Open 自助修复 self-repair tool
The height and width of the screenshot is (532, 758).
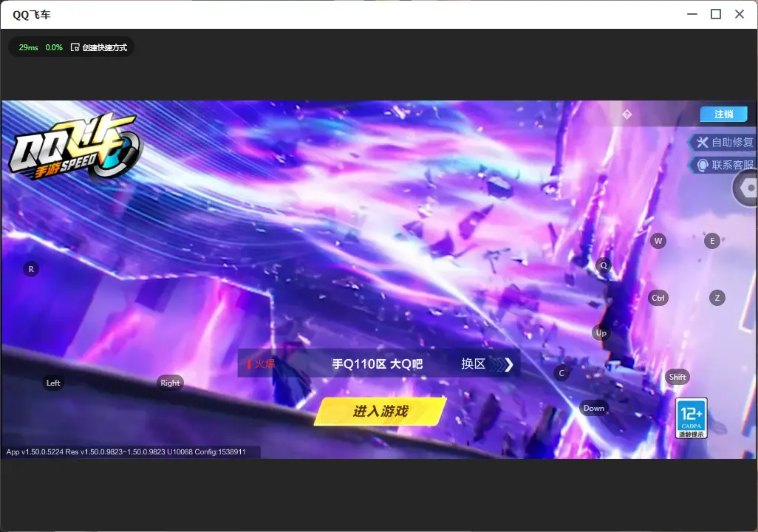723,142
